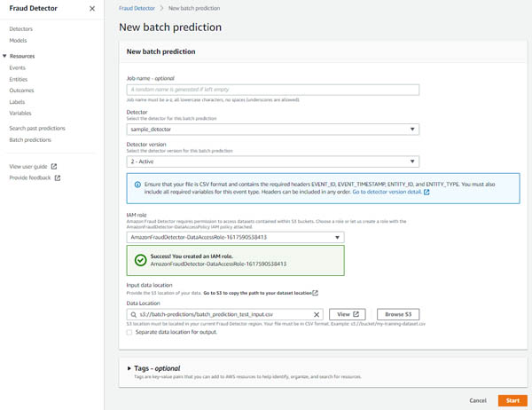This screenshot has width=532, height=410.
Task: Click the external link icon beside View user guide
Action: (54, 167)
